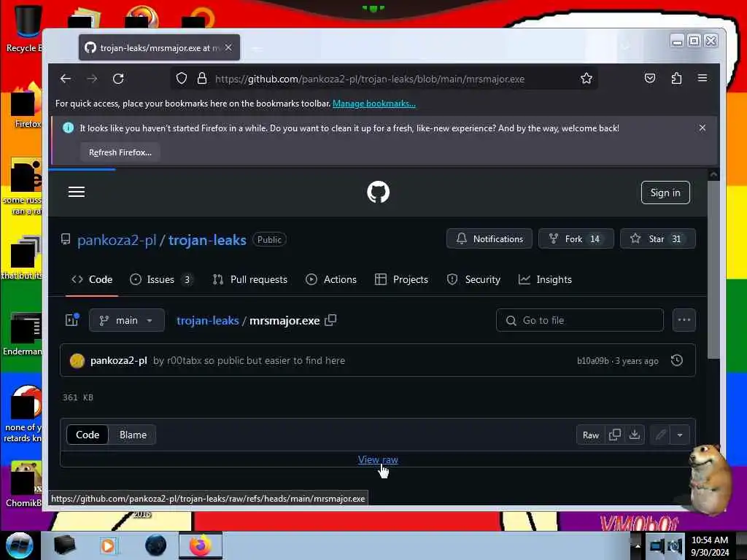Open the main branch selector dropdown
Image resolution: width=747 pixels, height=560 pixels.
127,321
